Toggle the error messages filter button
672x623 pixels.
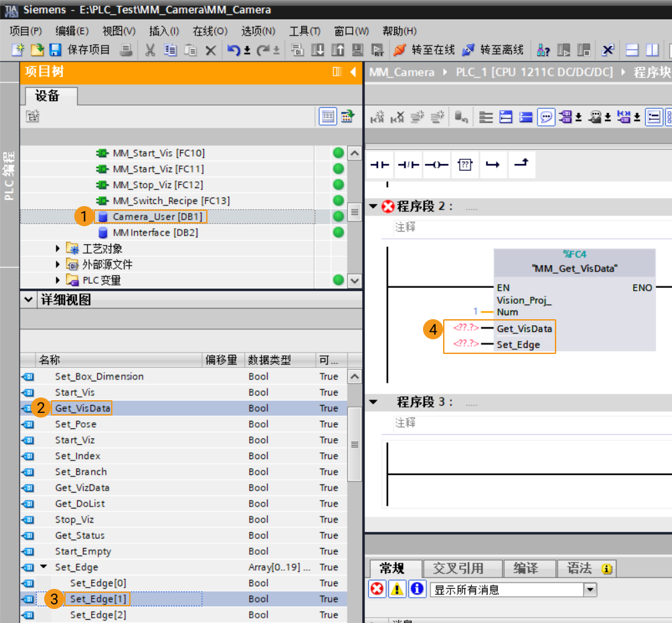(x=377, y=589)
